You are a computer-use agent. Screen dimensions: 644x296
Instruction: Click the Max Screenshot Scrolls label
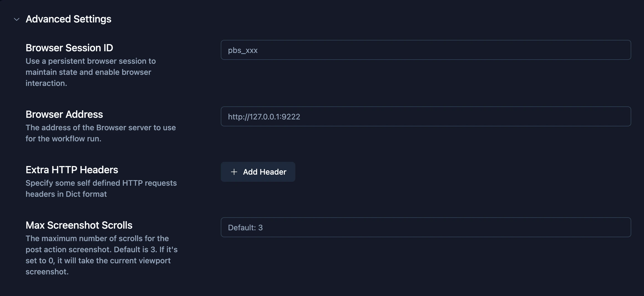79,225
